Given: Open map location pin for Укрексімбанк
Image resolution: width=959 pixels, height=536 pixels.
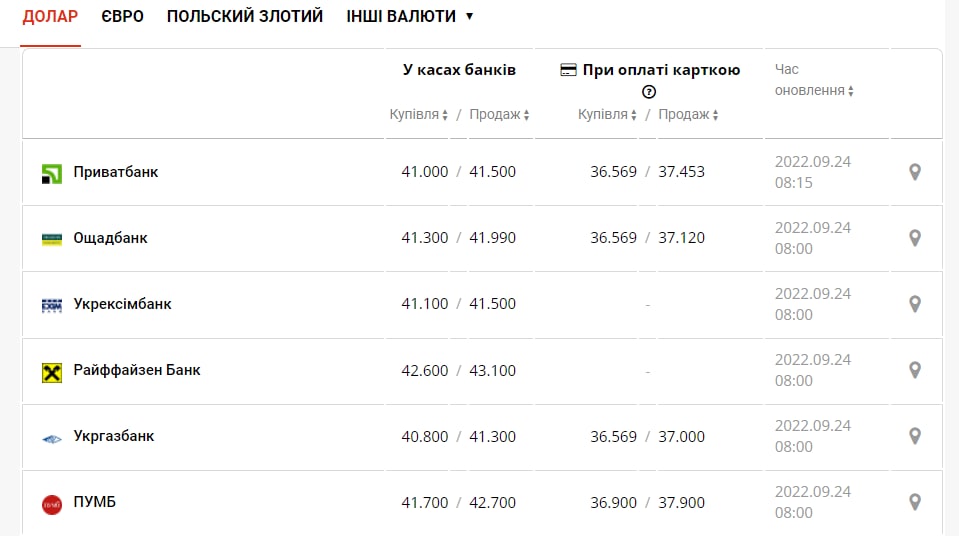Looking at the screenshot, I should point(915,304).
